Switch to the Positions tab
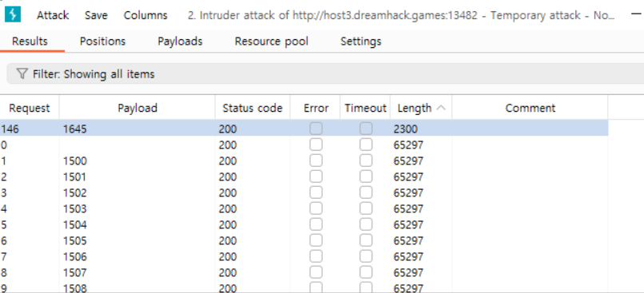644x293 pixels. click(103, 42)
